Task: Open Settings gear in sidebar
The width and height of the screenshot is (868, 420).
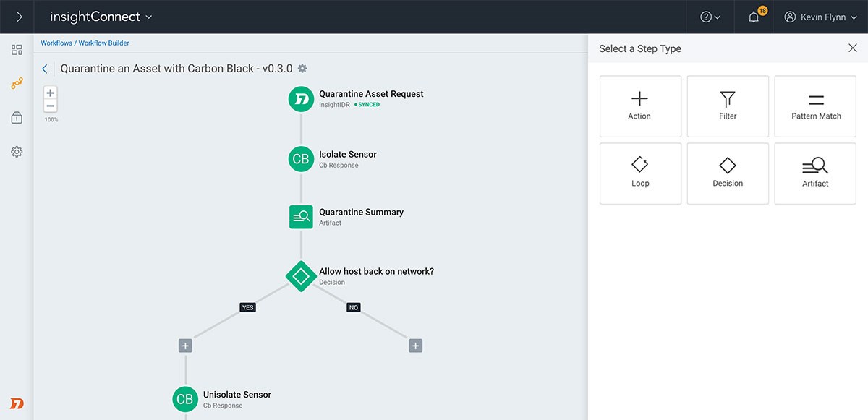Action: click(x=17, y=152)
